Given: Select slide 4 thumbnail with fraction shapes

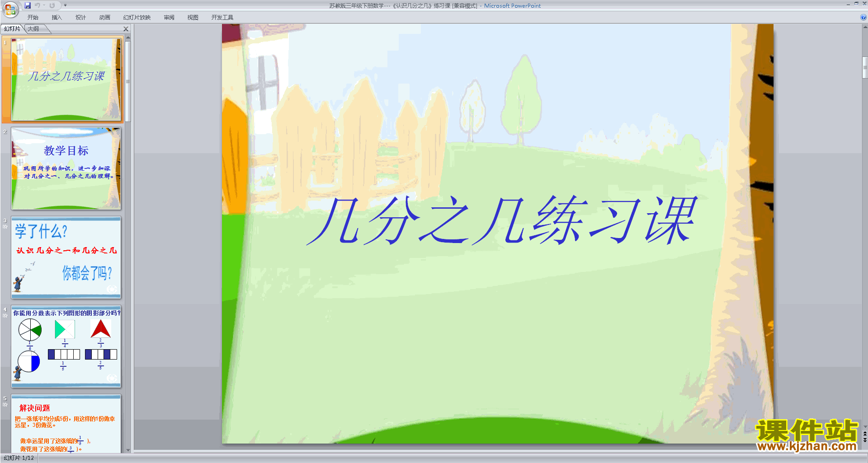Looking at the screenshot, I should [66, 346].
